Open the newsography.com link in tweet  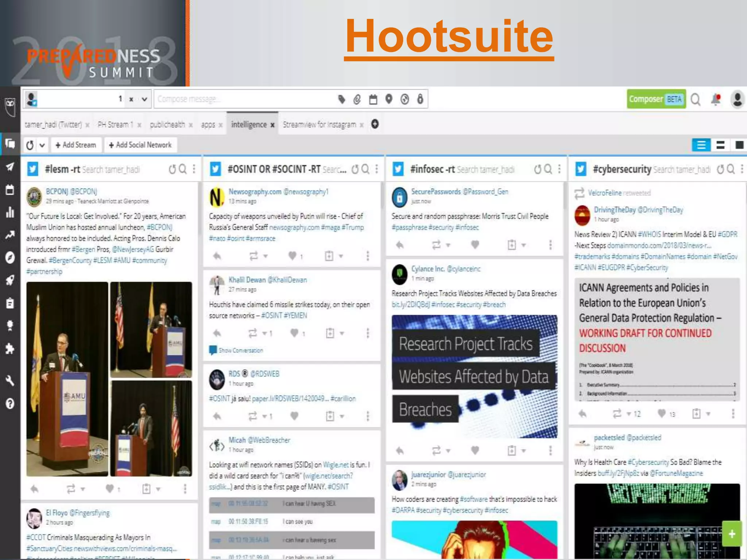[x=294, y=227]
